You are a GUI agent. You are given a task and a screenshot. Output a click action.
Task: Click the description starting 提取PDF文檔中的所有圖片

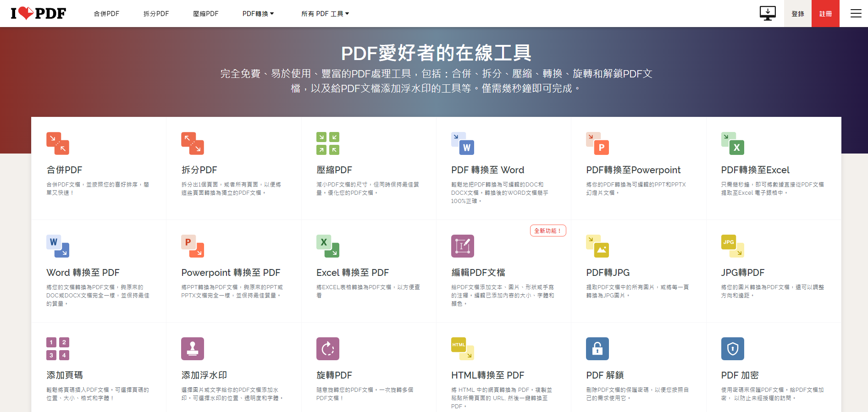point(637,291)
